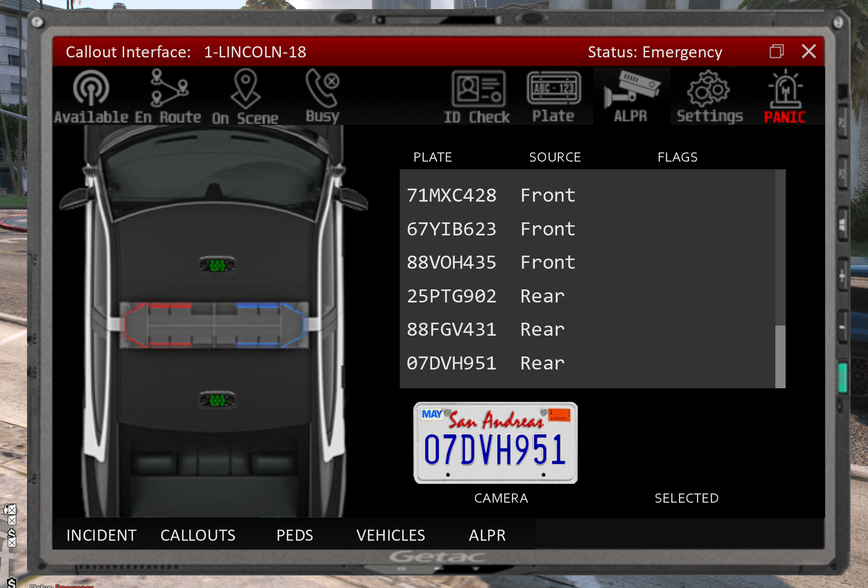Click the plate list scrollbar
Image resolution: width=868 pixels, height=588 pixels.
coord(780,356)
